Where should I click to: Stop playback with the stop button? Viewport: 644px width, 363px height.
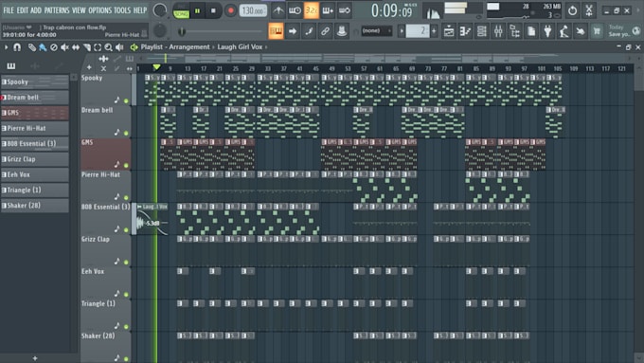coord(213,11)
